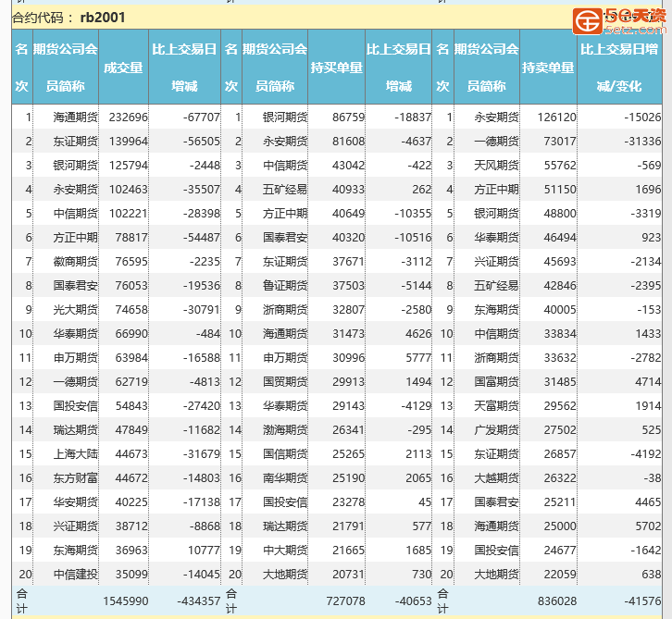The width and height of the screenshot is (672, 619).
Task: Select 持卖单量 column header
Action: click(x=548, y=68)
